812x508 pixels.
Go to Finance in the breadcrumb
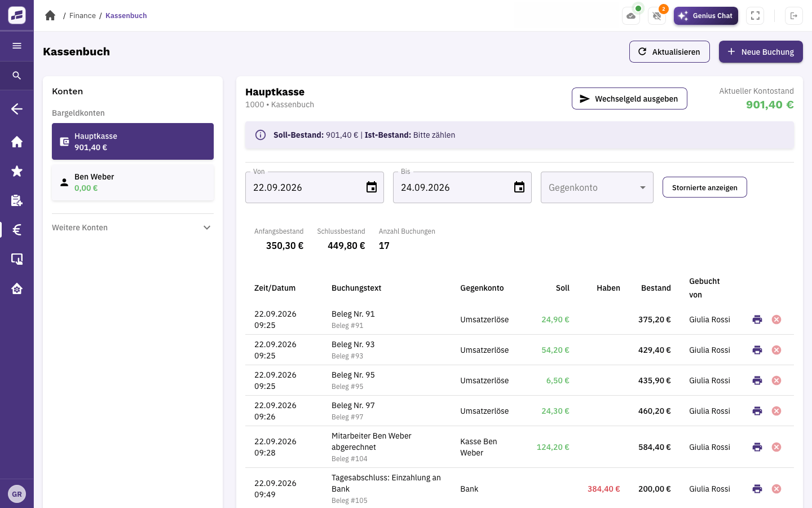(x=82, y=15)
